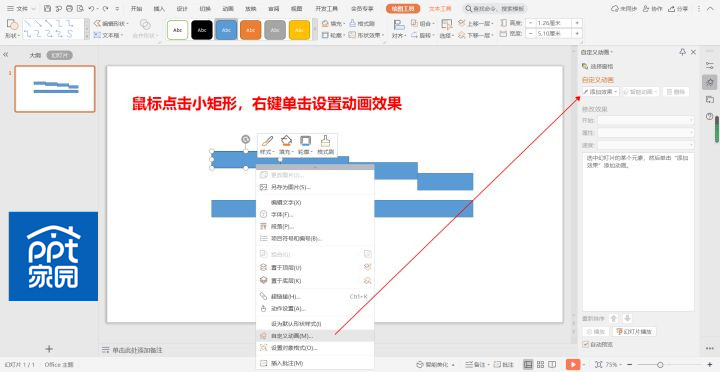Viewport: 720px width, 372px height.
Task: Toggle the Auto Preview (自动预览) checkbox
Action: coord(585,344)
